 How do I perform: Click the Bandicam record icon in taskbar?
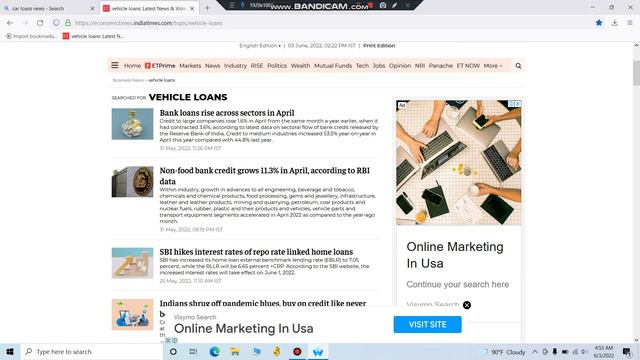[297, 351]
